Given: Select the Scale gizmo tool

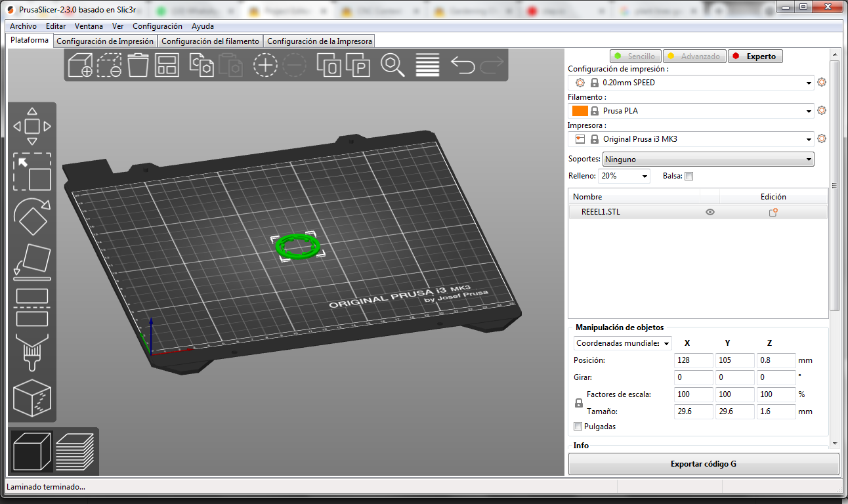Looking at the screenshot, I should [x=32, y=172].
